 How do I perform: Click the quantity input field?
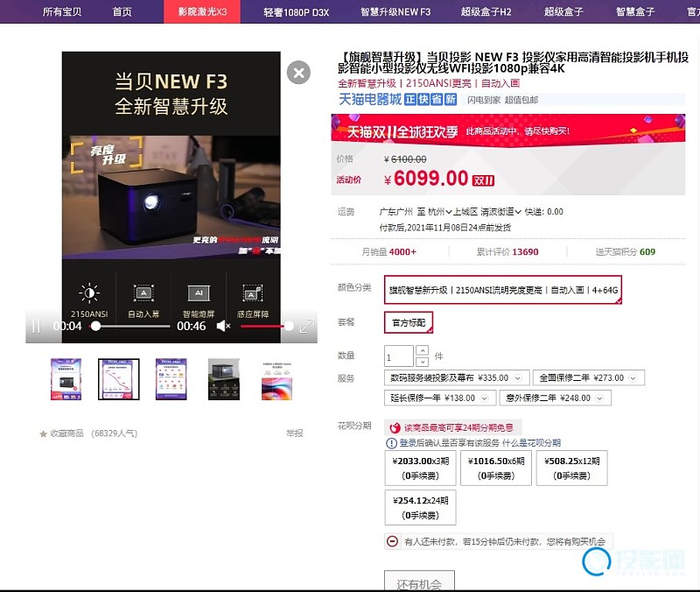pos(399,356)
